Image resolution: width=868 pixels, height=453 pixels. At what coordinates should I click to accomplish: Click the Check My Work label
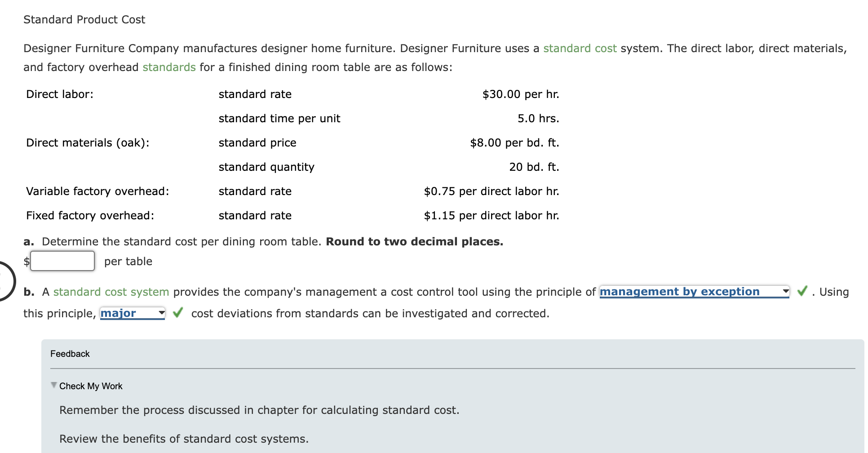pos(90,386)
